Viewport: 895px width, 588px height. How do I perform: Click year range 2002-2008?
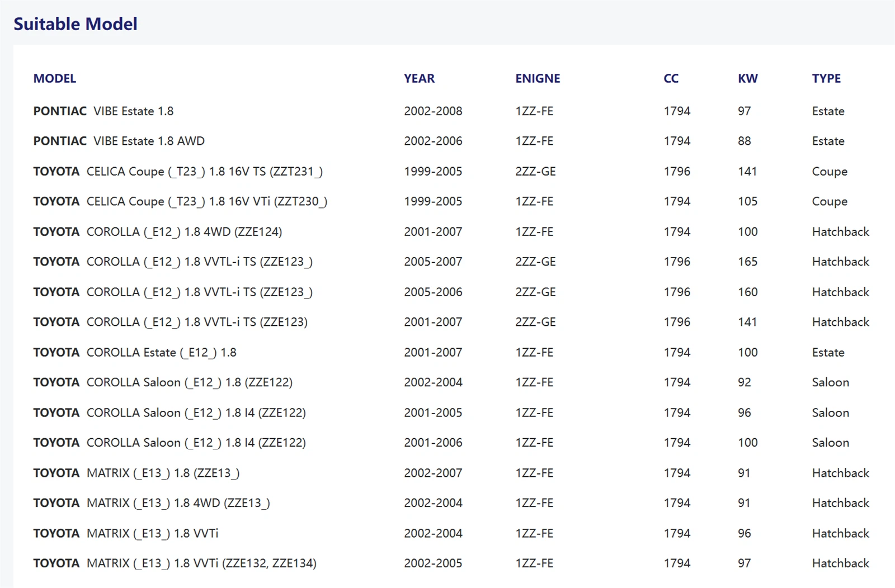coord(433,111)
